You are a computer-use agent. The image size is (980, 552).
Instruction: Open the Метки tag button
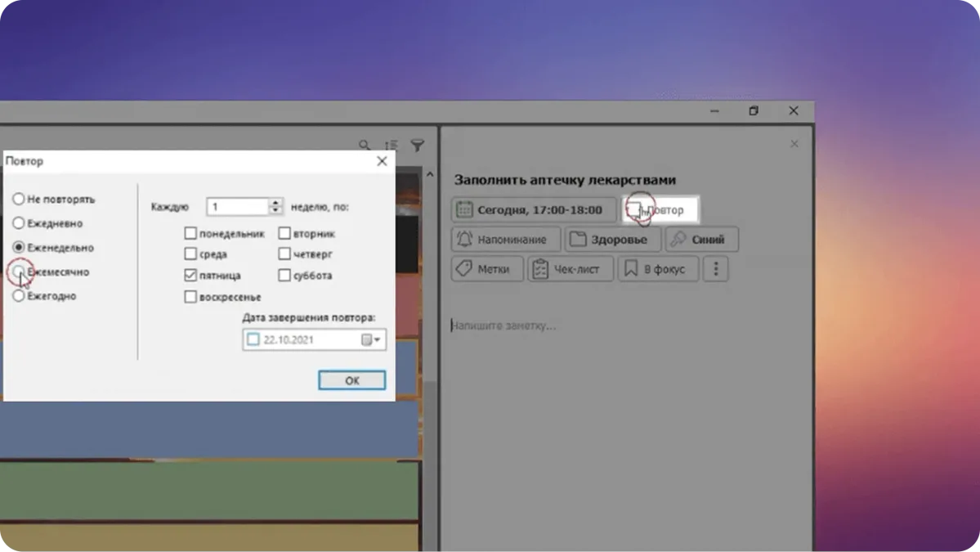click(x=487, y=269)
